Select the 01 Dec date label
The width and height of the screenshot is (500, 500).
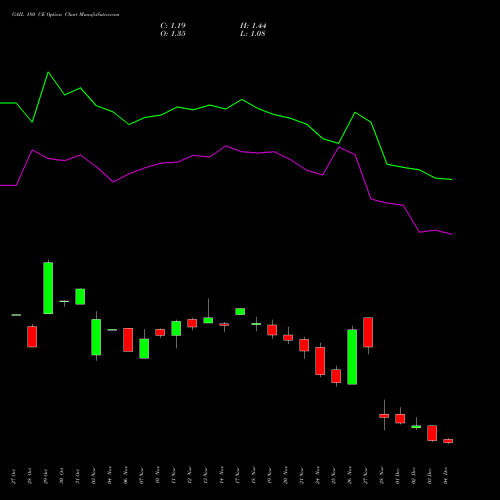coord(398,476)
